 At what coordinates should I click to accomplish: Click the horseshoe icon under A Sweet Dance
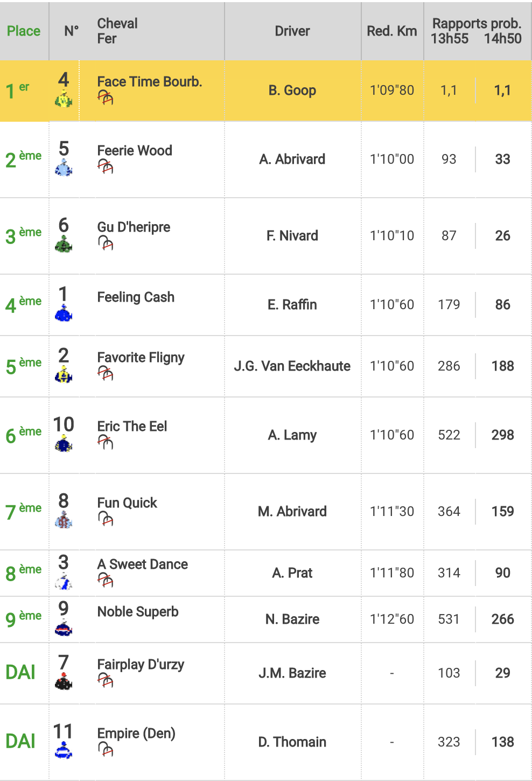coord(106,580)
